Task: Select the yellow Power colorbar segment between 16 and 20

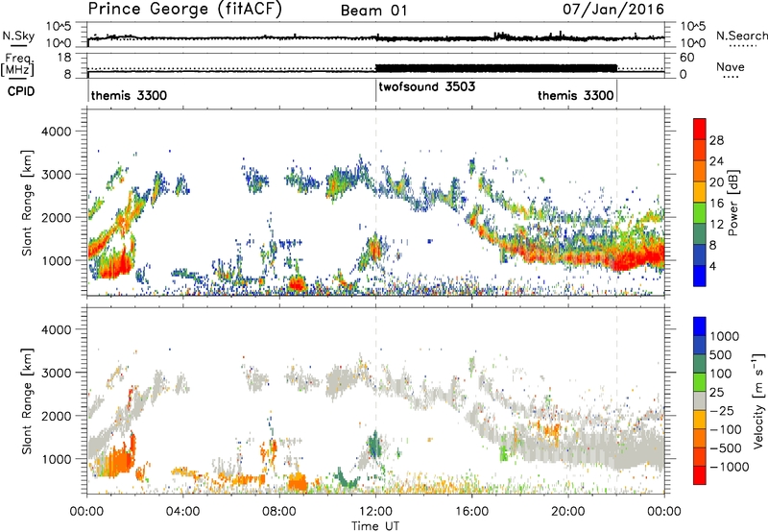Action: (x=700, y=191)
